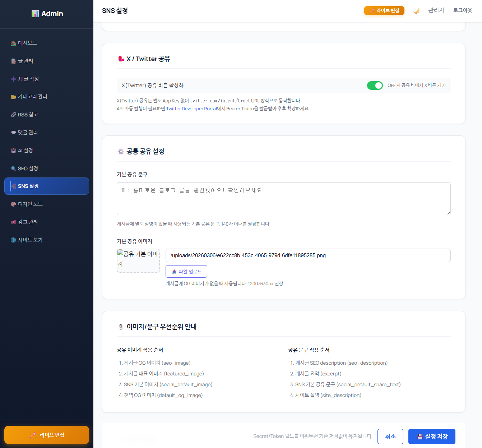Open the Twitter Developer Portal link

(191, 108)
